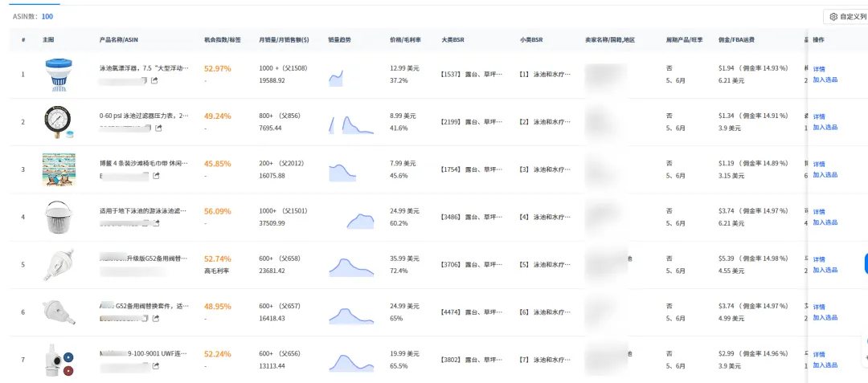The width and height of the screenshot is (868, 383).
Task: Click the 销量趋势 column header
Action: tap(339, 40)
